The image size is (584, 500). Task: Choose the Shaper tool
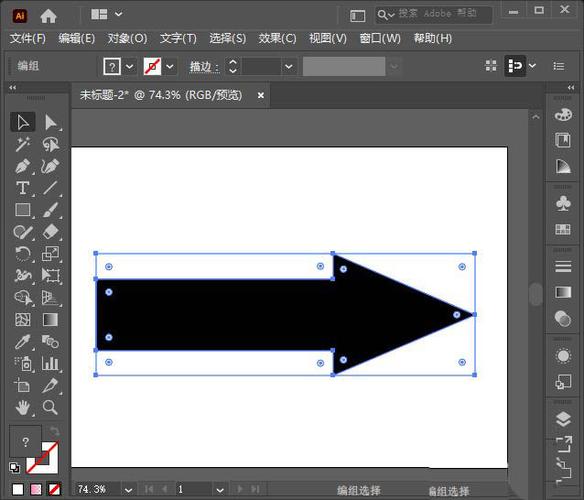click(x=23, y=232)
